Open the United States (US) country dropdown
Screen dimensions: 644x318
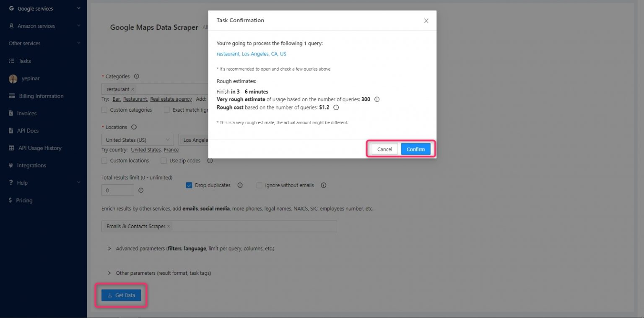(x=137, y=139)
